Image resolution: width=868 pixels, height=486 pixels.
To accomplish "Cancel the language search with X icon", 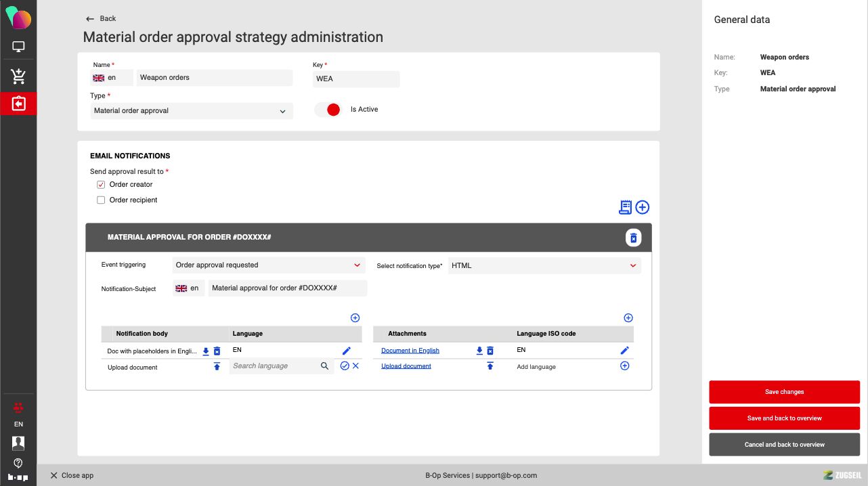I will [x=355, y=366].
